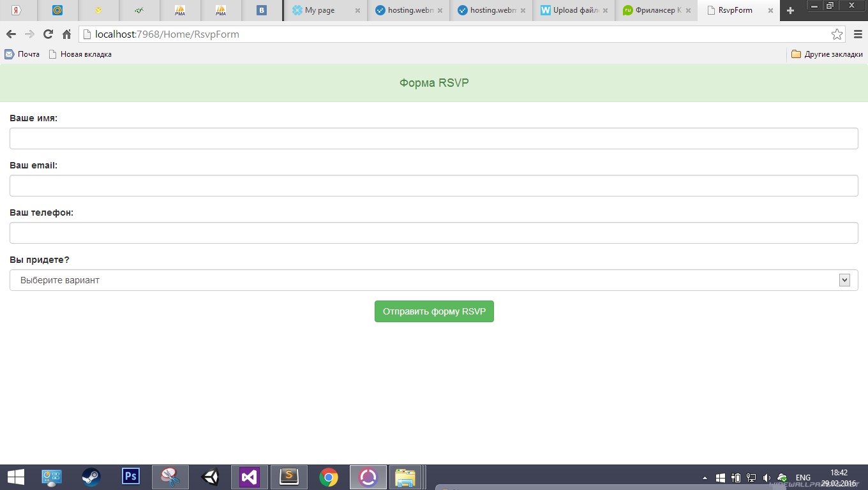Reload the current page
The width and height of the screenshot is (868, 490).
pos(48,34)
